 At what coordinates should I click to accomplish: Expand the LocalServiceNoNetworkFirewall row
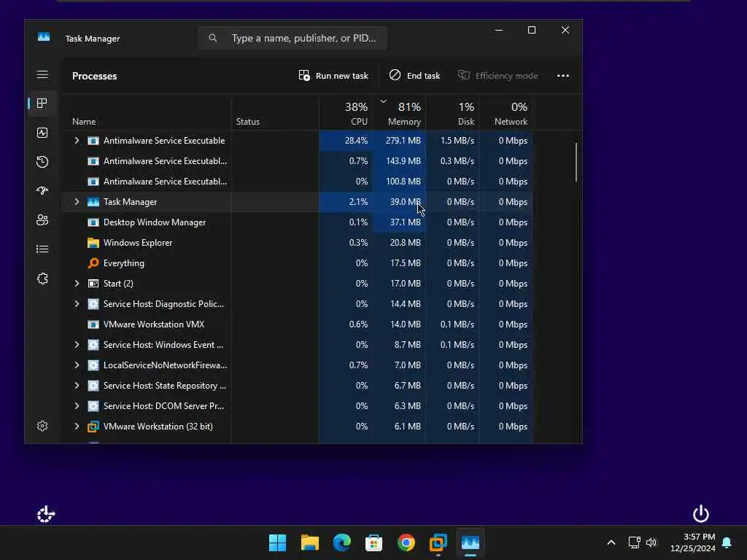click(x=77, y=365)
